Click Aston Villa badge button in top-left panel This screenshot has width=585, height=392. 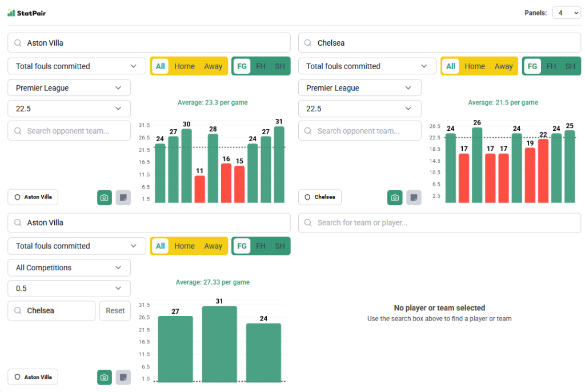[x=33, y=197]
